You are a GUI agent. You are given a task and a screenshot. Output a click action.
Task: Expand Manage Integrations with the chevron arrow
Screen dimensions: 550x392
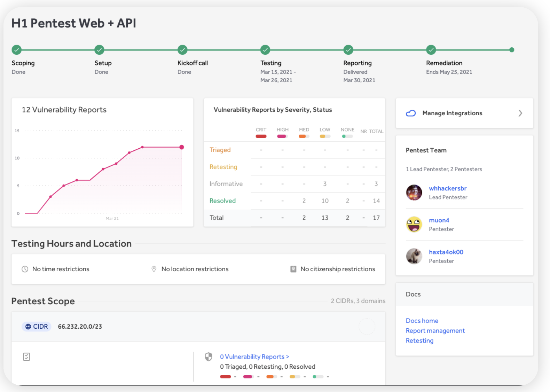520,113
